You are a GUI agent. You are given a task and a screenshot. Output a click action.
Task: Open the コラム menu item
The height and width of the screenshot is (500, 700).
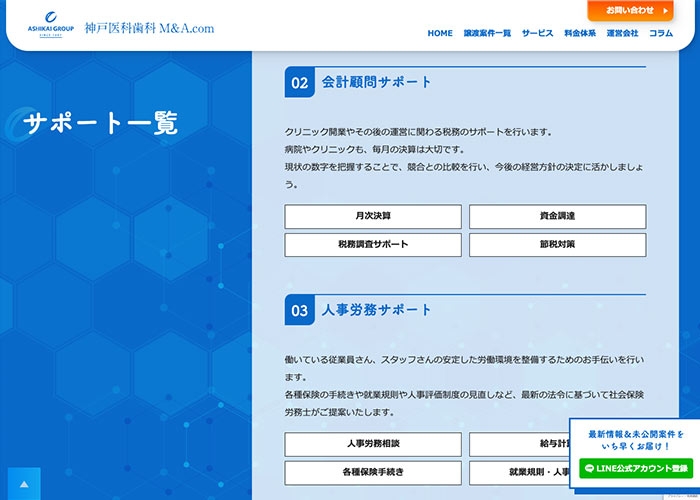[661, 33]
